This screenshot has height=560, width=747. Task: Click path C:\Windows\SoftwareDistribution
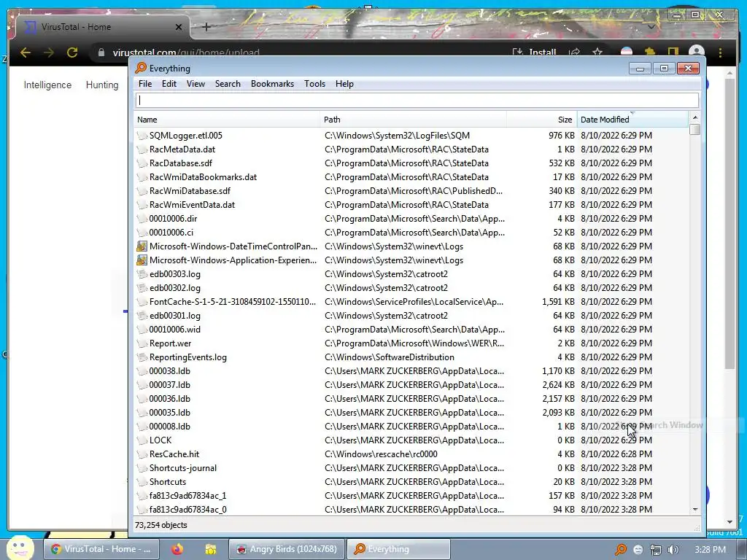390,357
